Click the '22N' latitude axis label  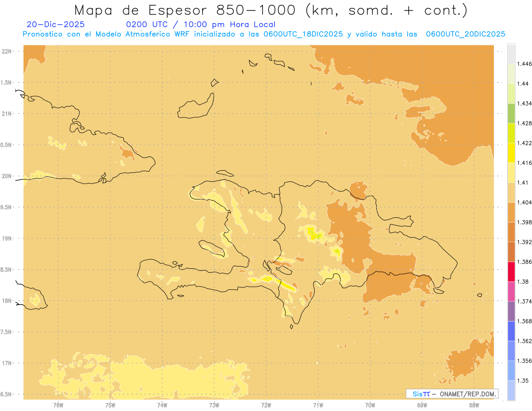8,51
